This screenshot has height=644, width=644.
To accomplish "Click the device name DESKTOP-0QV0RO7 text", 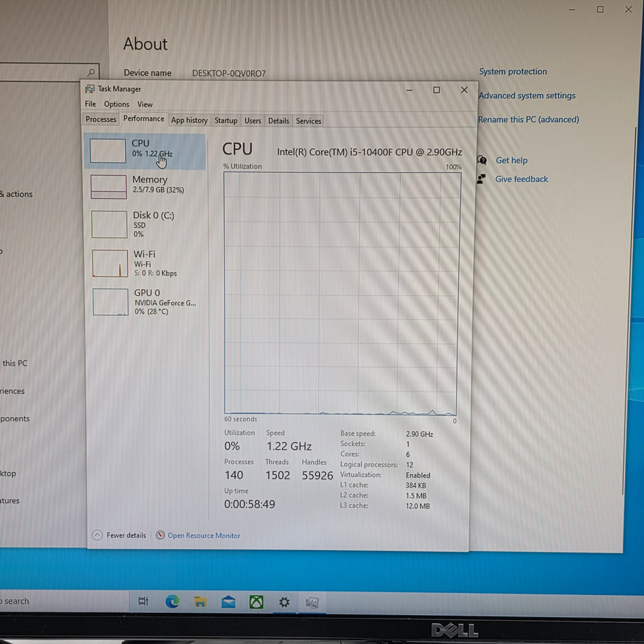I will [x=229, y=73].
